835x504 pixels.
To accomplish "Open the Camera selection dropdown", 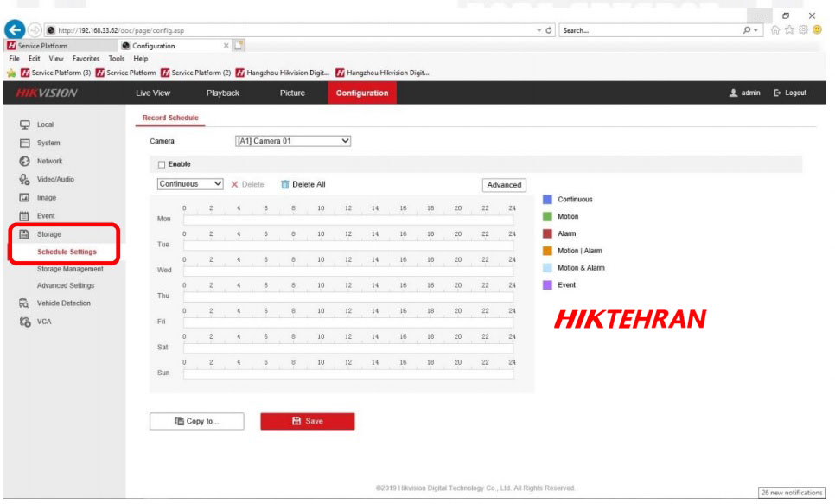I will coord(293,141).
